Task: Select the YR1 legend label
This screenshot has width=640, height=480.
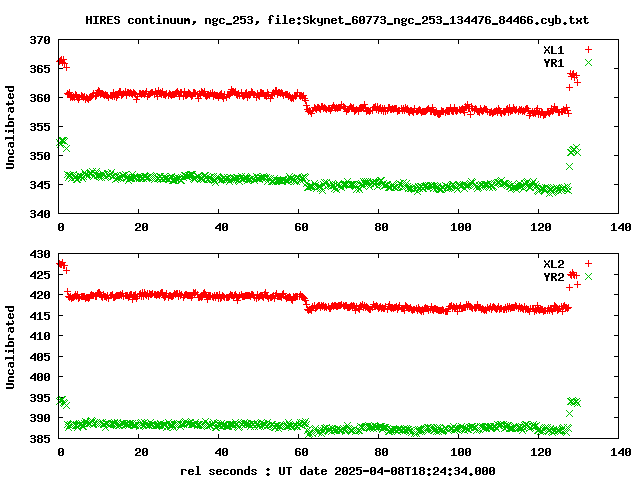Action: tap(553, 63)
